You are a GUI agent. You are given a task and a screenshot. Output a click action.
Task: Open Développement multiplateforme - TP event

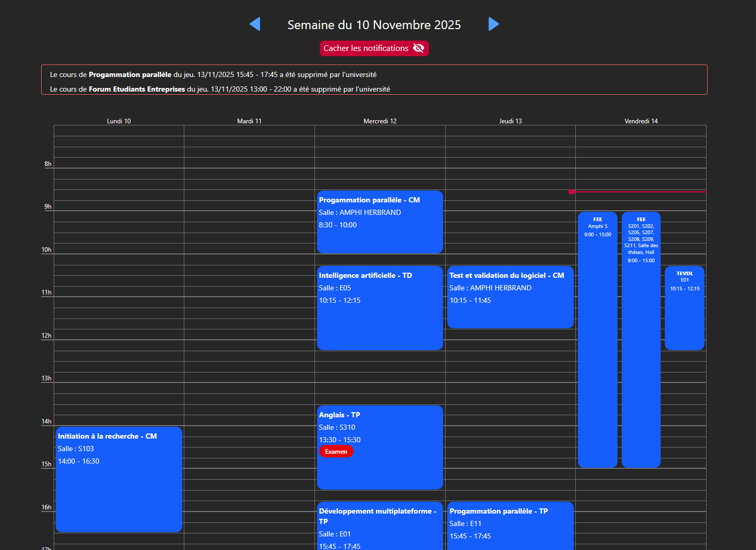point(380,526)
